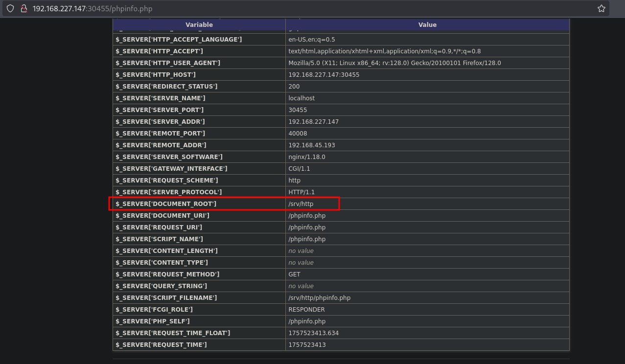Click the 192.168.45.193 remote address value
This screenshot has width=625, height=364.
pyautogui.click(x=311, y=145)
